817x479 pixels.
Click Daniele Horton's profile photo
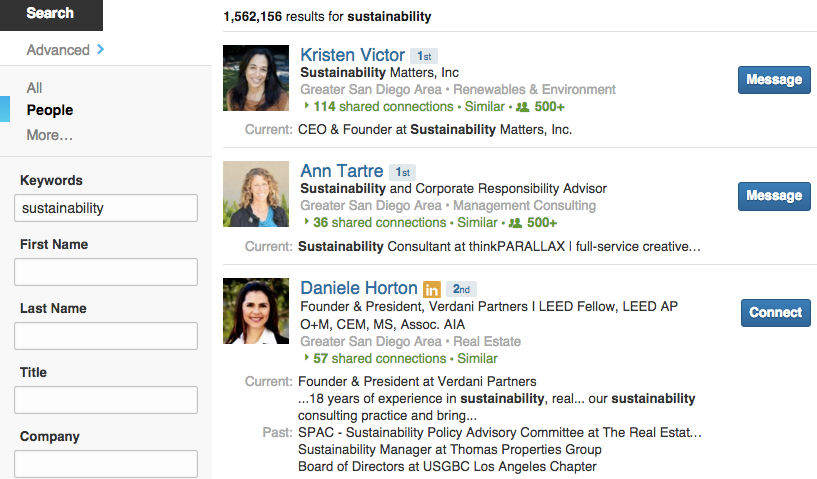256,311
